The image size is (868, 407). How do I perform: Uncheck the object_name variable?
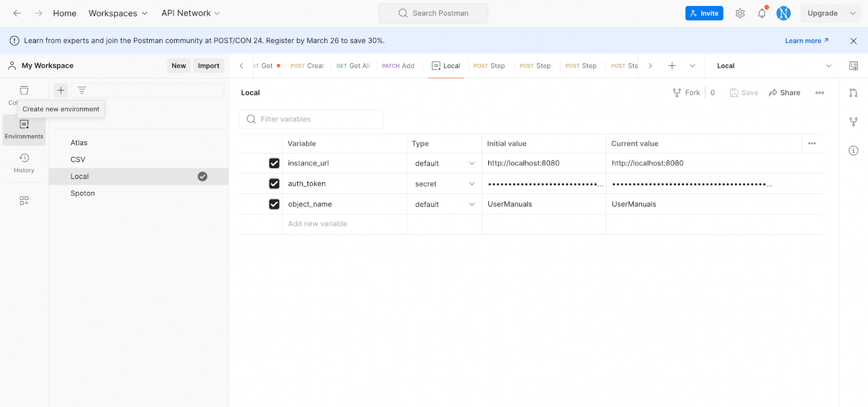coord(274,204)
